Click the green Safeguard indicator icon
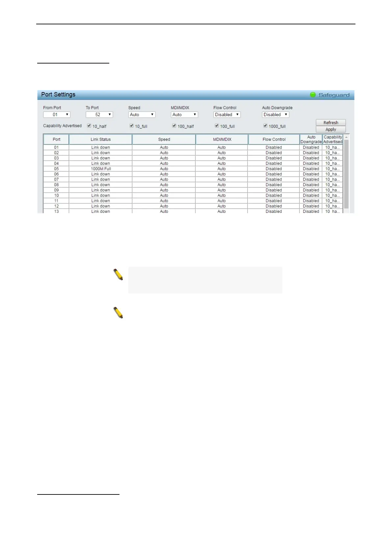The image size is (392, 554). point(313,95)
